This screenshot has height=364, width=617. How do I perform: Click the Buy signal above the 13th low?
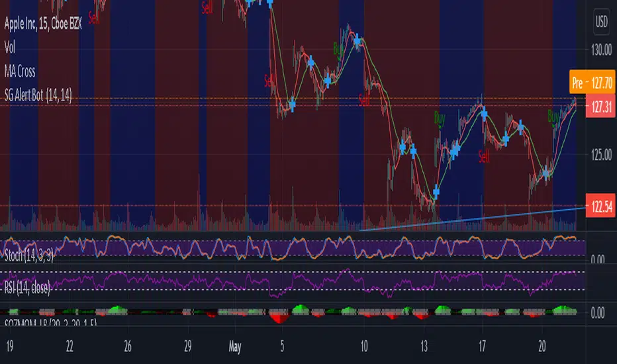(x=440, y=117)
